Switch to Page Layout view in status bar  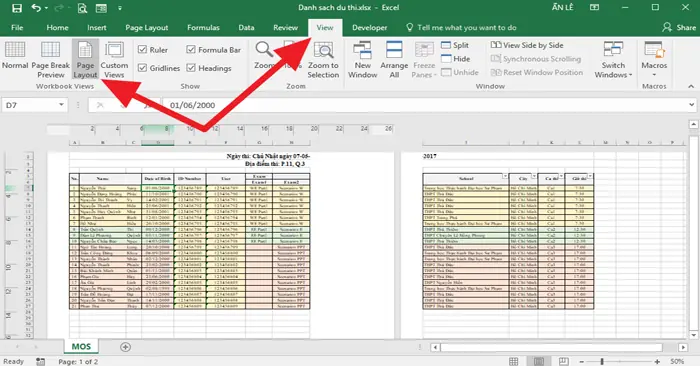[539, 361]
